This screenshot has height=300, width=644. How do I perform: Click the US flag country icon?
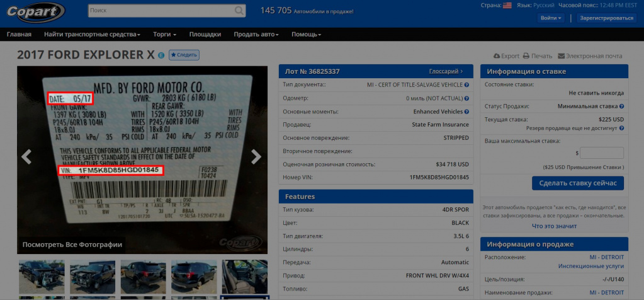point(507,5)
